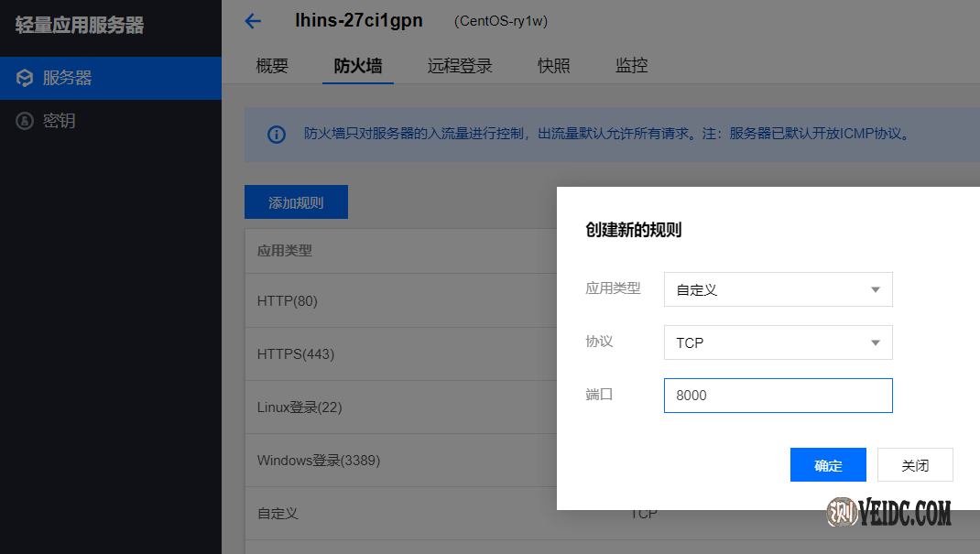
Task: Switch to the 概要 tab
Action: coord(272,66)
